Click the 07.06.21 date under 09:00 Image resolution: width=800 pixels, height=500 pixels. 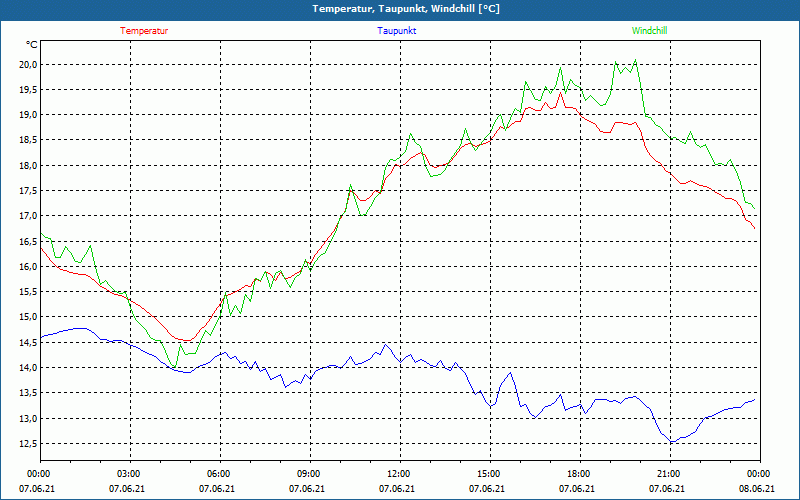pos(307,489)
